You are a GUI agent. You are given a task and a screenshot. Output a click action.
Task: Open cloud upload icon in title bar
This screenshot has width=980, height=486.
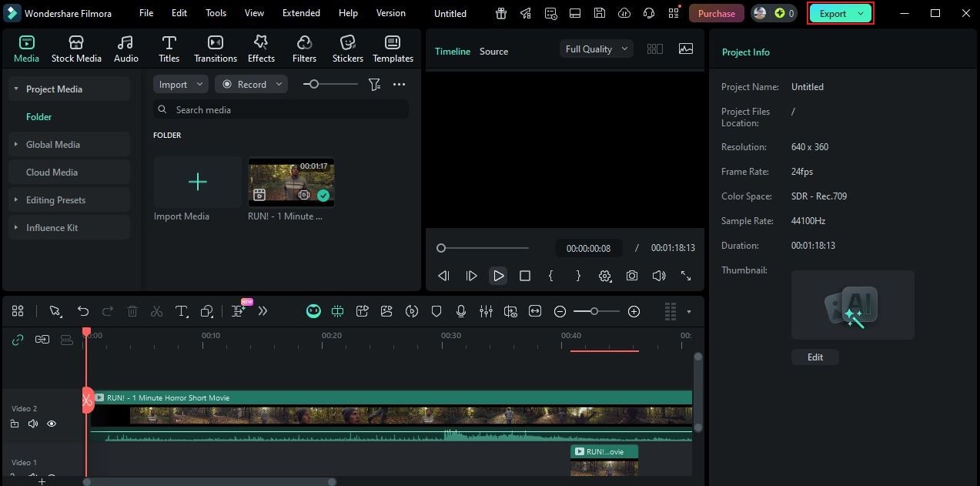[624, 13]
